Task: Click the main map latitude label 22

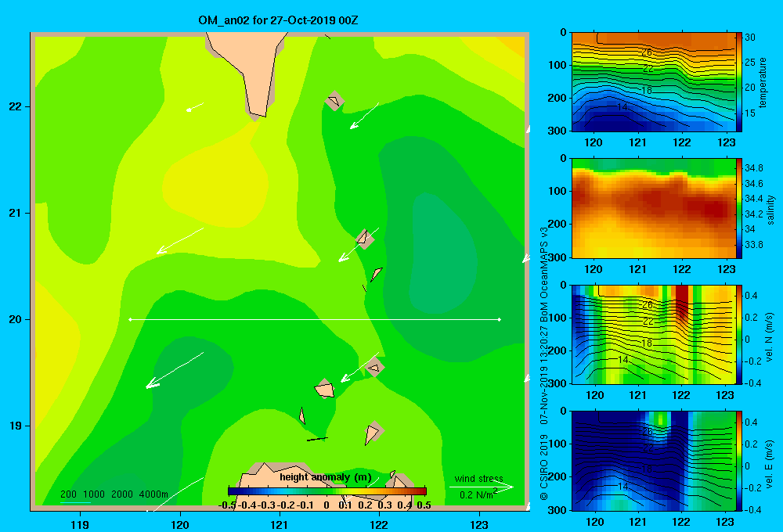Action: point(16,107)
